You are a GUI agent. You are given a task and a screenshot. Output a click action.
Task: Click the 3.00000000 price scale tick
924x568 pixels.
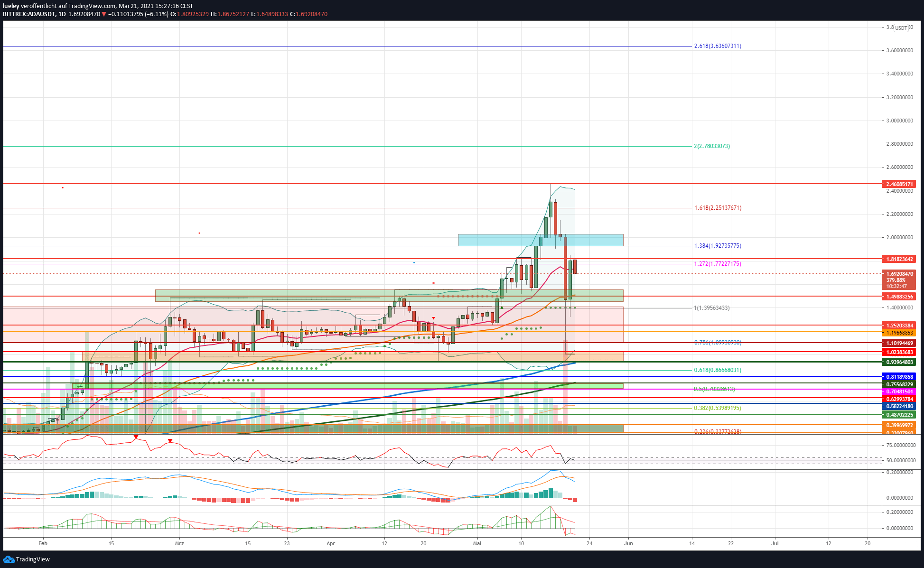coord(899,121)
